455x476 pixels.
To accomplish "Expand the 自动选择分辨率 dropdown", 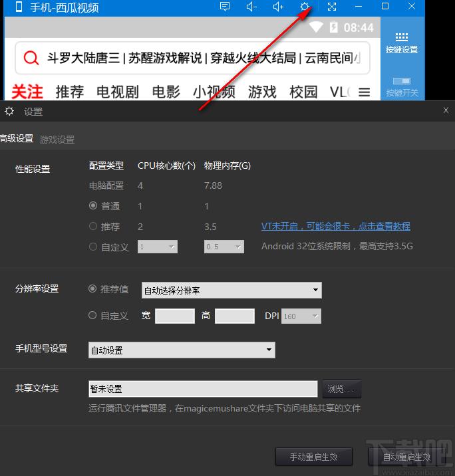I will click(x=231, y=290).
